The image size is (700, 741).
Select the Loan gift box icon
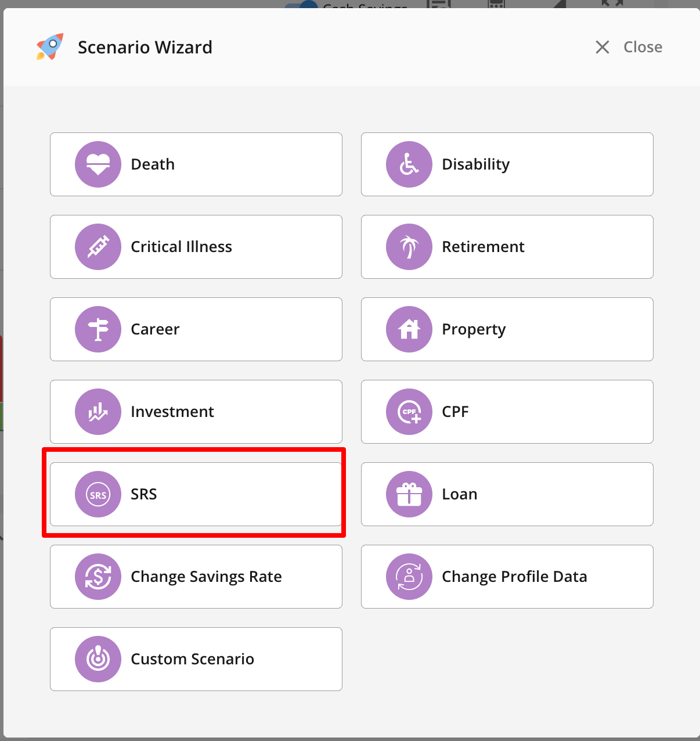click(x=409, y=494)
